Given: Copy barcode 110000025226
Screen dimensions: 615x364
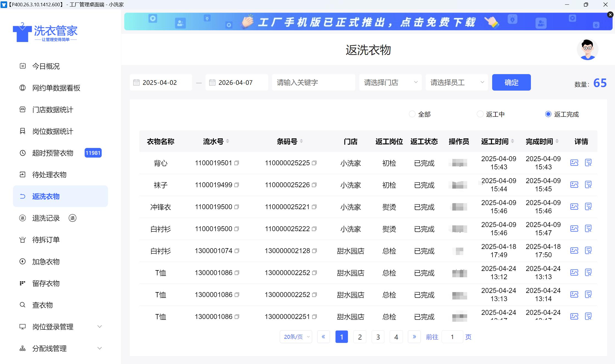Looking at the screenshot, I should point(314,185).
